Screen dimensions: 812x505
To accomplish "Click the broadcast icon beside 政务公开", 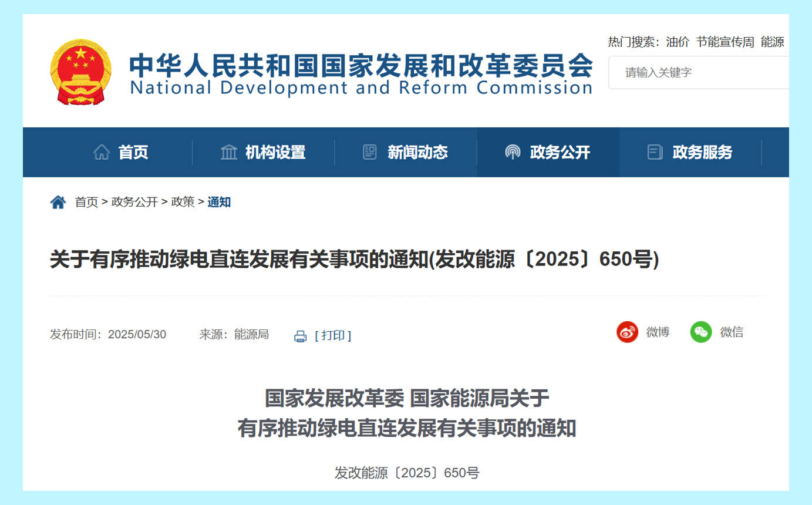I will [513, 152].
